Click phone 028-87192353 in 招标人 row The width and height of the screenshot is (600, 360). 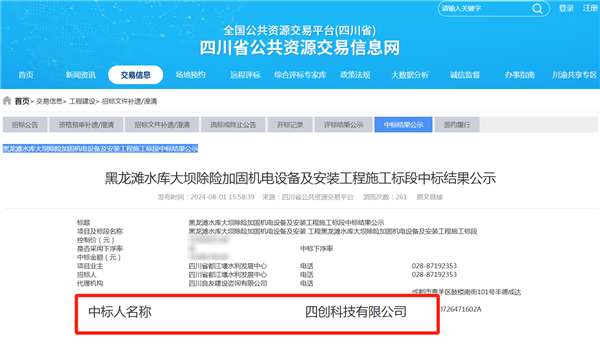click(x=434, y=275)
